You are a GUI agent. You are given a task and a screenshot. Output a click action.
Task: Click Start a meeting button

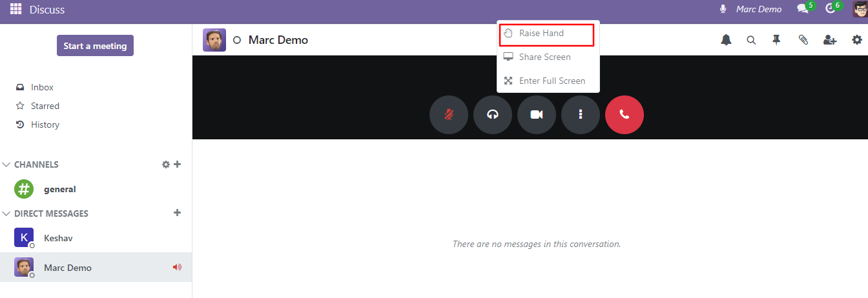tap(95, 46)
